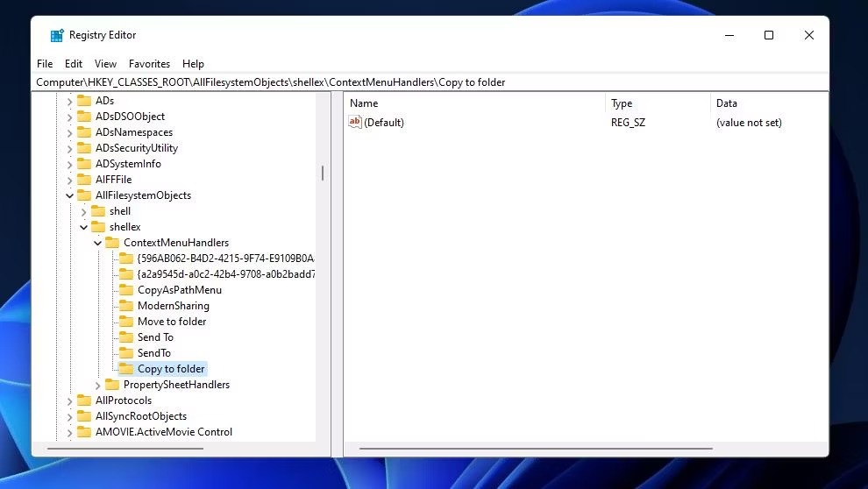Click the AllFilesystemObjects folder icon
Image resolution: width=868 pixels, height=489 pixels.
tap(84, 195)
